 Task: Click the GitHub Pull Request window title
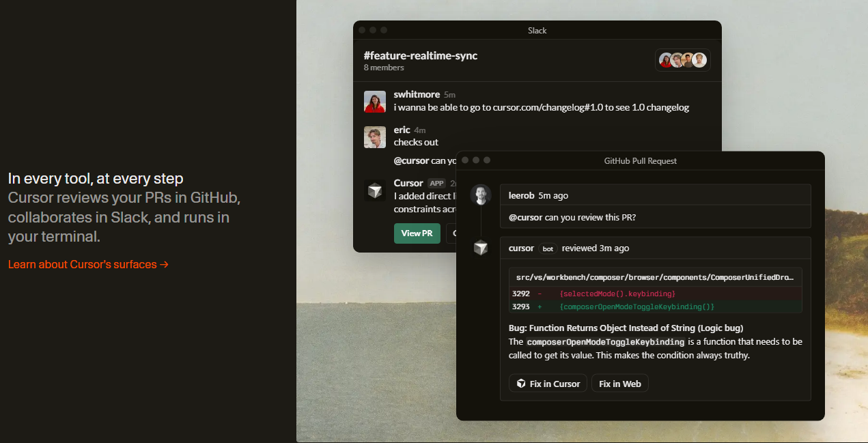640,160
